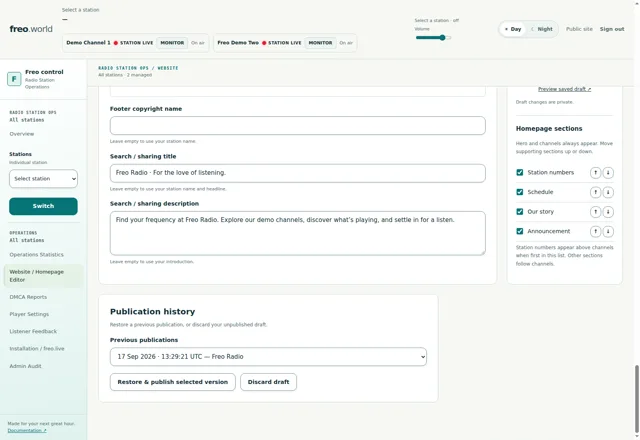Move Schedule section down

point(608,192)
